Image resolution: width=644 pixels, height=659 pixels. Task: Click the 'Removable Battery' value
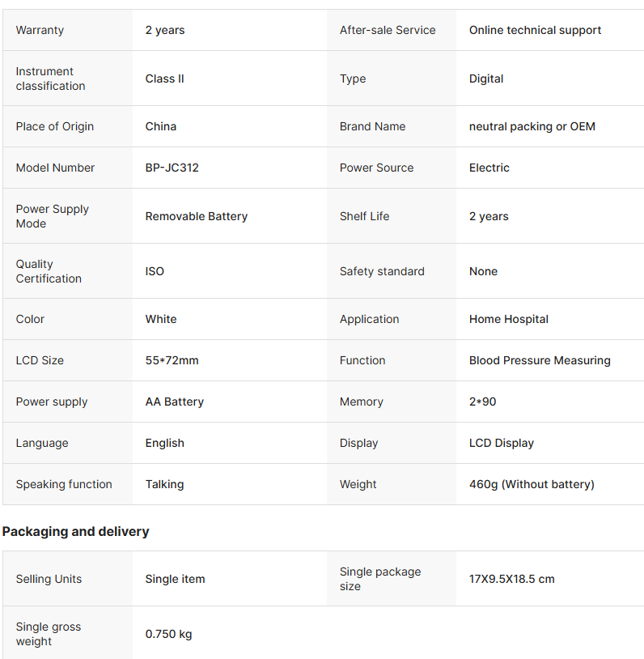point(197,216)
